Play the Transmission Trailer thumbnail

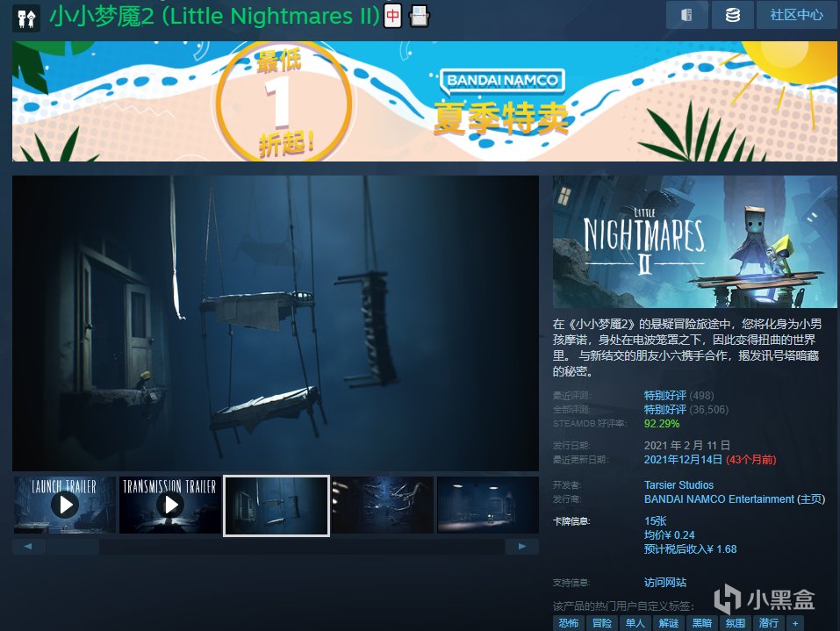click(x=170, y=506)
